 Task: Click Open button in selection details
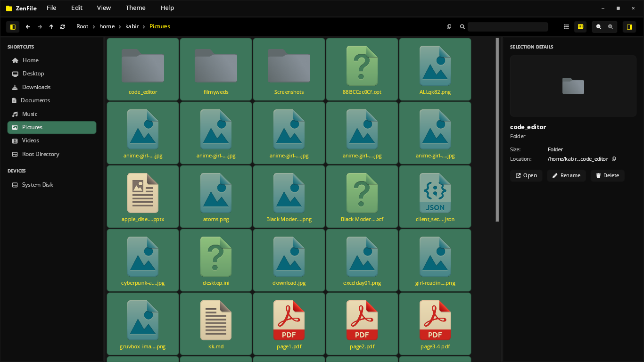pos(526,176)
